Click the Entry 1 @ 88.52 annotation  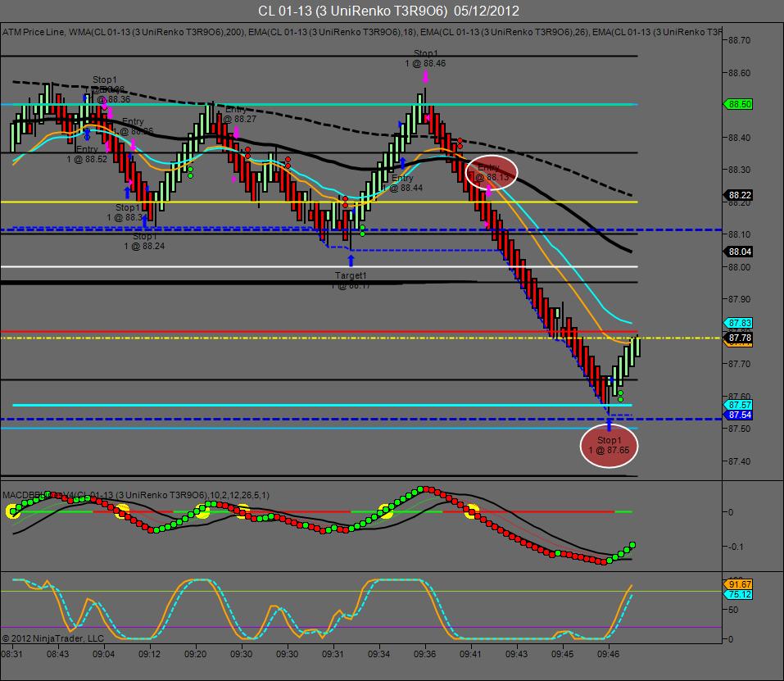[x=87, y=154]
